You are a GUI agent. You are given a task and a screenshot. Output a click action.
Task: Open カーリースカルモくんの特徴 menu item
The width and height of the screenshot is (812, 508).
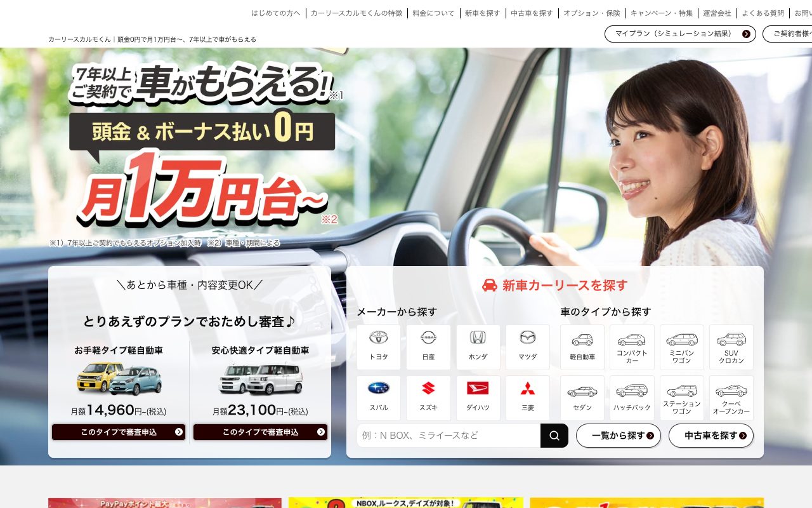(357, 13)
